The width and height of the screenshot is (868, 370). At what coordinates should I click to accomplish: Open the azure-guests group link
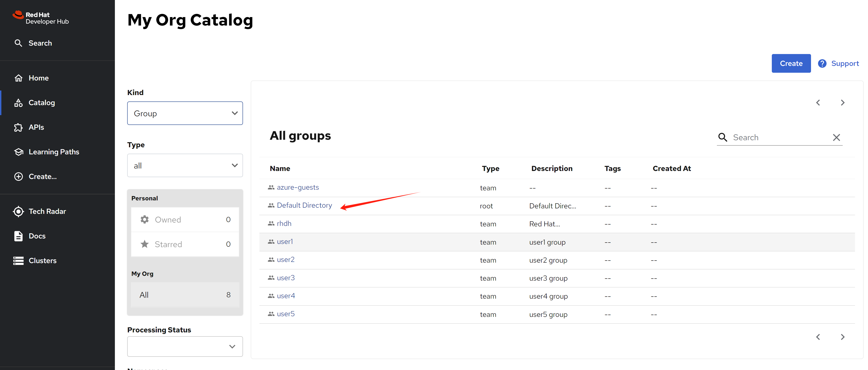coord(297,187)
